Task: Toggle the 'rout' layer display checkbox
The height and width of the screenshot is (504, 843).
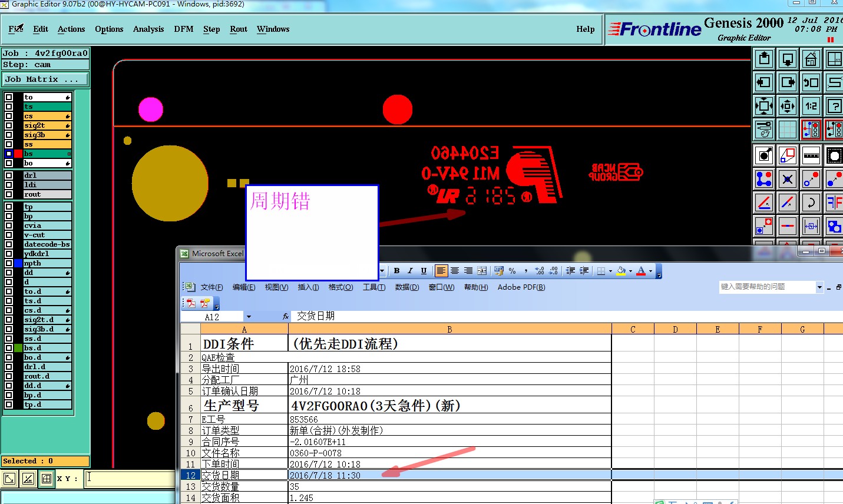Action: coord(9,194)
